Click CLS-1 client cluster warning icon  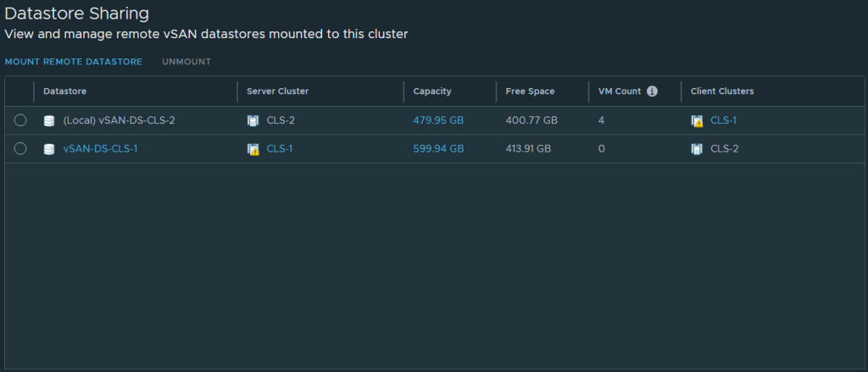click(x=697, y=120)
